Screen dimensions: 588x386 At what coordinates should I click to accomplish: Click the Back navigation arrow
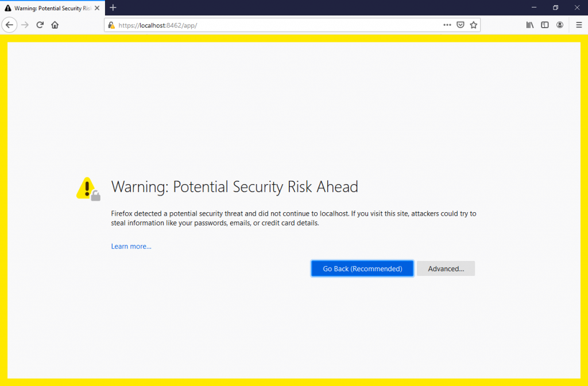pyautogui.click(x=9, y=25)
